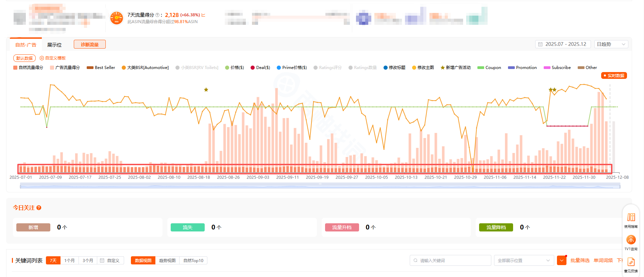This screenshot has width=644, height=277.
Task: Click the 自定义模板 custom template icon
Action: coord(42,58)
